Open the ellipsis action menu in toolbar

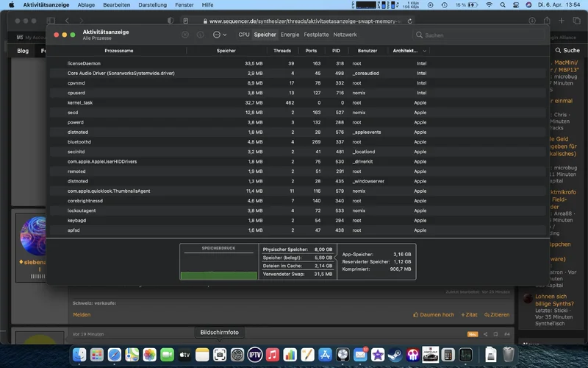(x=216, y=35)
